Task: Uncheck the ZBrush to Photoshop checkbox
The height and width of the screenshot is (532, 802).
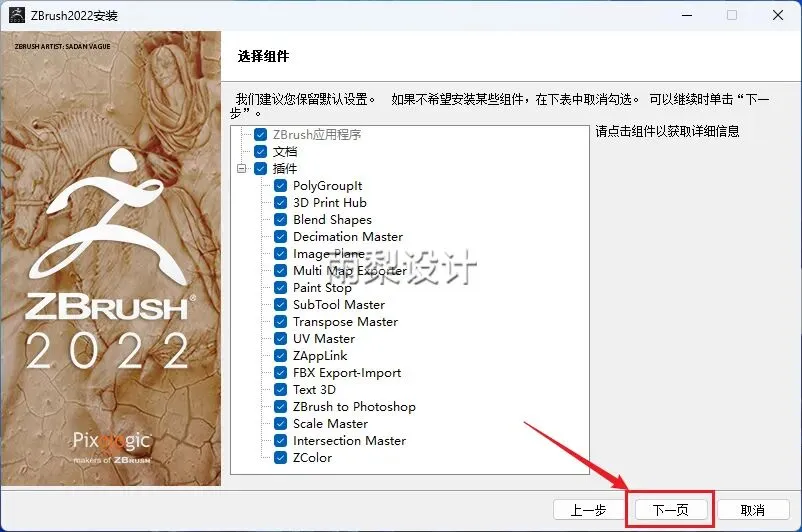Action: (280, 406)
